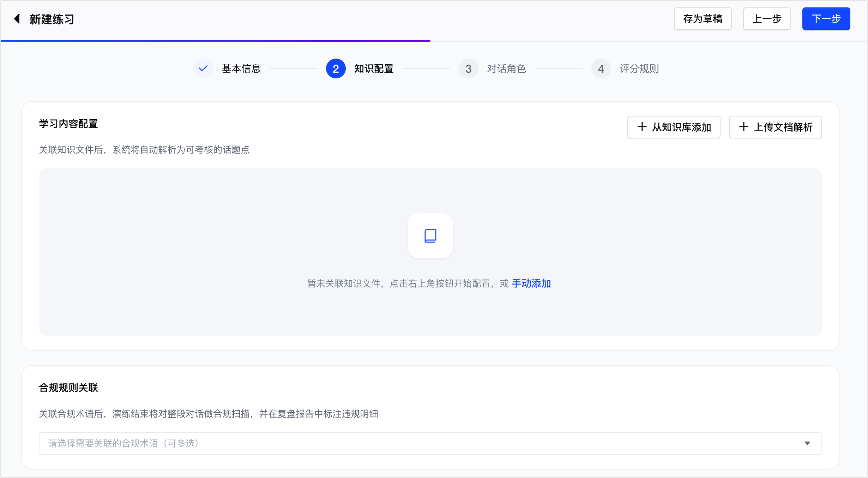Click the book icon in empty state
Image resolution: width=868 pixels, height=478 pixels.
(x=430, y=236)
